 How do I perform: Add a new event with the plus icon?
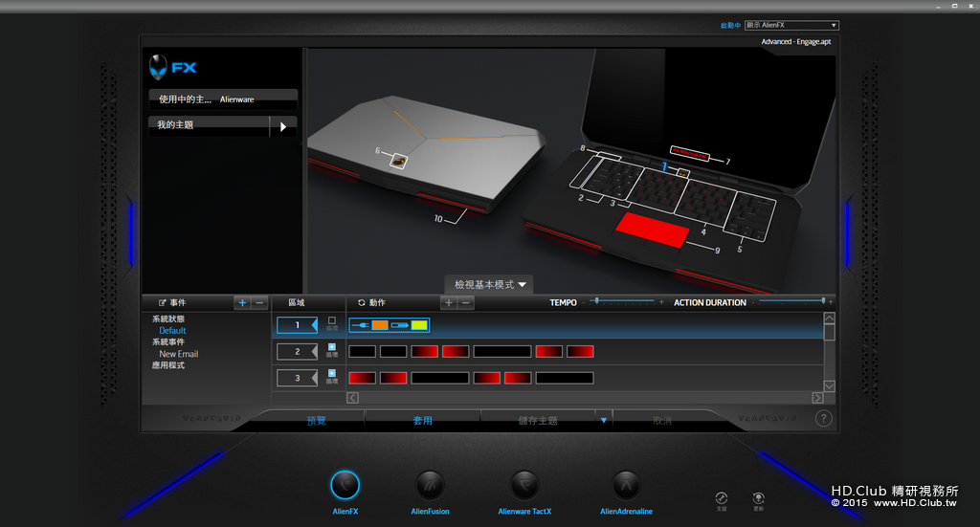tap(242, 303)
